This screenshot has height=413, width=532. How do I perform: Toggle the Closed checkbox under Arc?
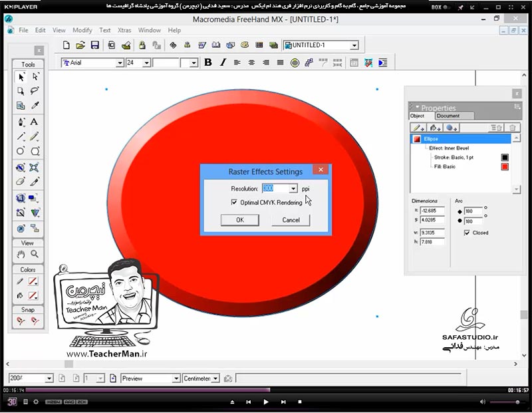coord(467,233)
